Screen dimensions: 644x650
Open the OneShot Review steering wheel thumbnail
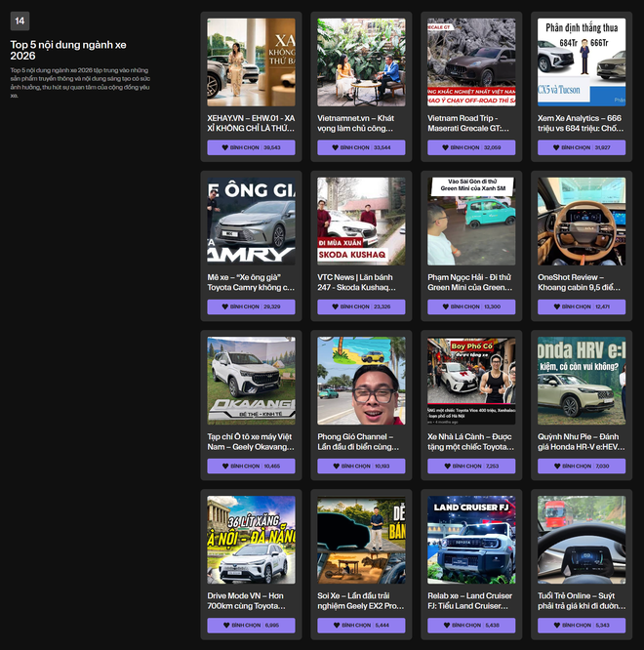click(x=582, y=222)
